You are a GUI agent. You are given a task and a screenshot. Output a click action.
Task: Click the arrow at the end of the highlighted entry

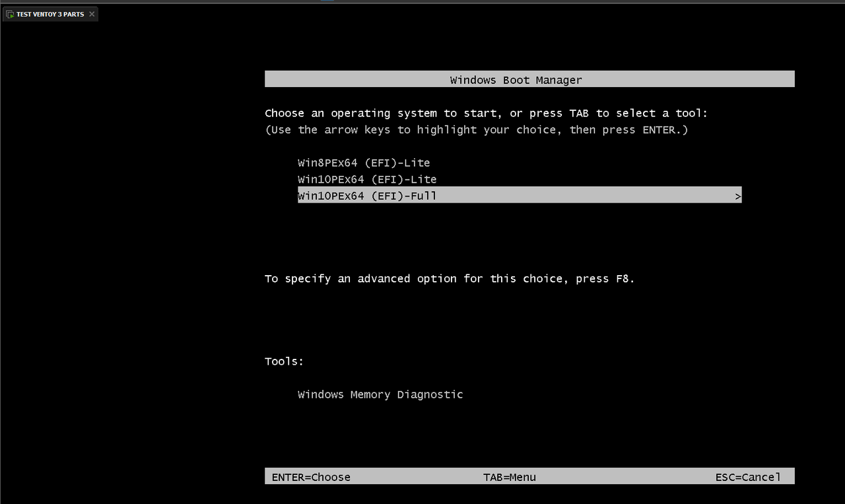[x=738, y=196]
